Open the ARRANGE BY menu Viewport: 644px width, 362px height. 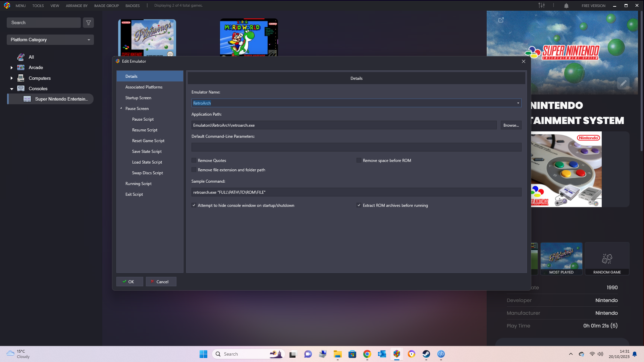click(76, 6)
